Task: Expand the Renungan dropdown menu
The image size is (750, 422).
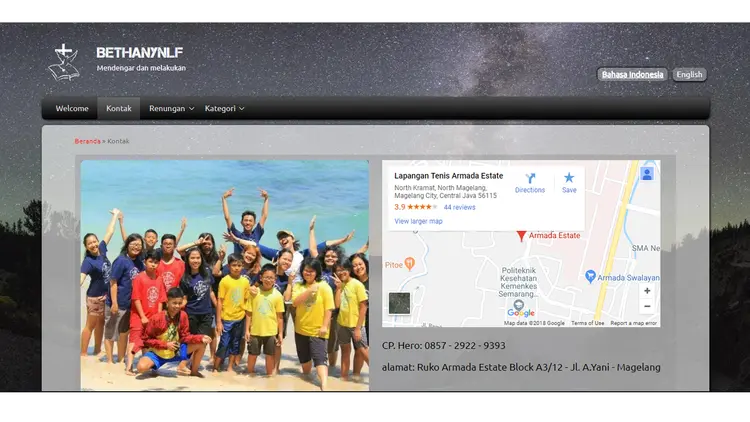Action: [171, 108]
